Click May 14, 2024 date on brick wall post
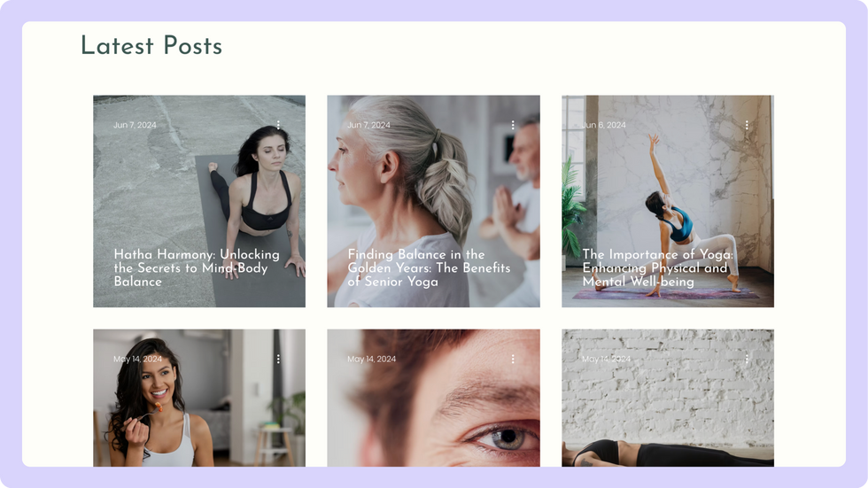Viewport: 868px width, 488px height. (606, 359)
